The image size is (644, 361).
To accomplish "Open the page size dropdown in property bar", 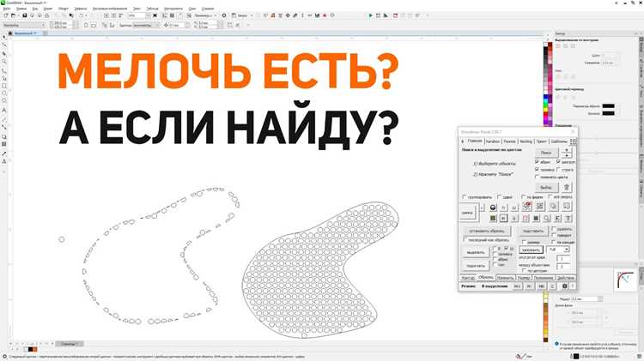I will [x=24, y=25].
